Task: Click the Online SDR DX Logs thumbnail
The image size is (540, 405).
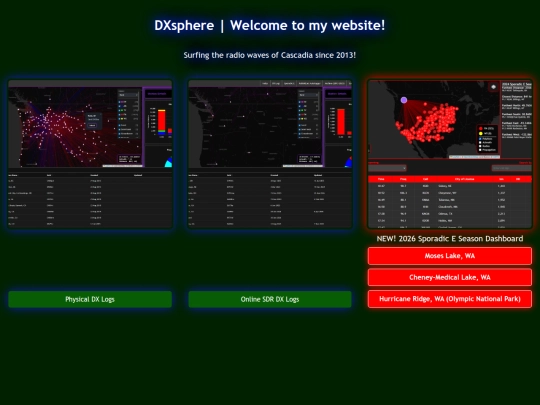Action: click(x=270, y=154)
